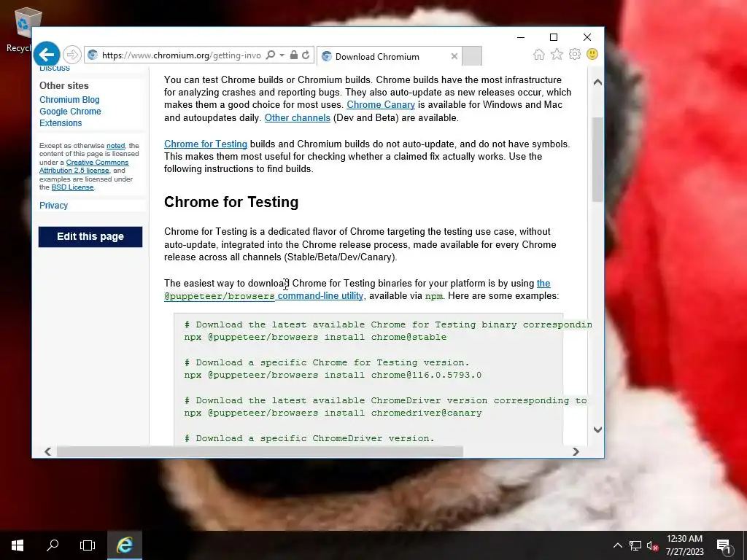Open Windows taskbar search
This screenshot has width=747, height=560.
click(53, 545)
